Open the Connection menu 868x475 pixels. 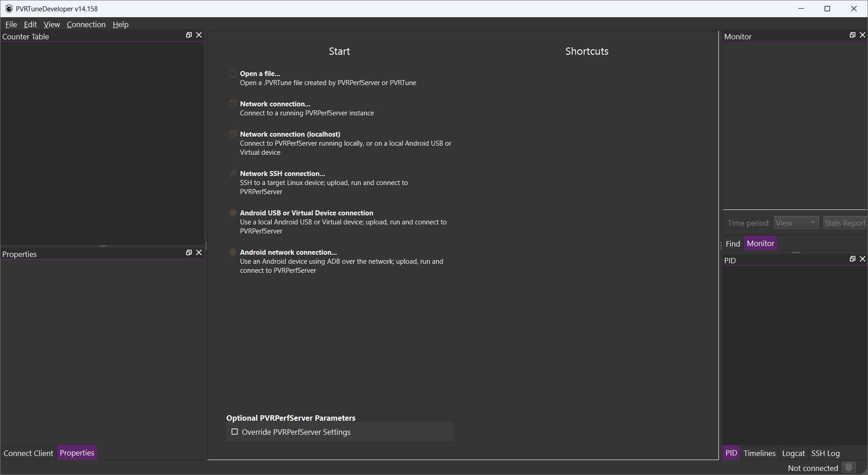[x=86, y=24]
